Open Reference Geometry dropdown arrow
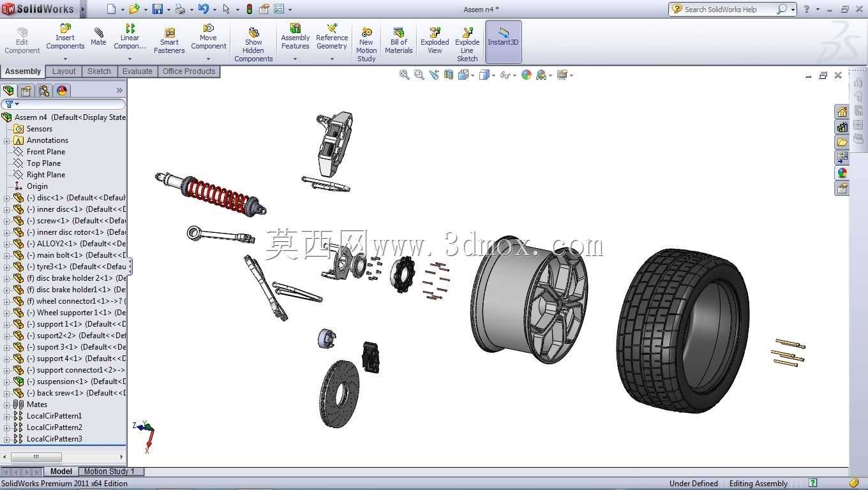This screenshot has height=490, width=868. pos(332,59)
